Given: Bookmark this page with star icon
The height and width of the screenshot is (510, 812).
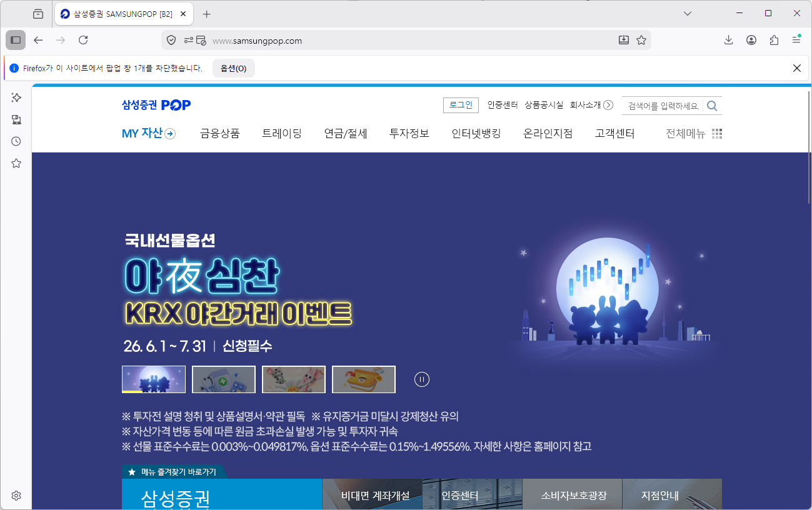Looking at the screenshot, I should (641, 40).
